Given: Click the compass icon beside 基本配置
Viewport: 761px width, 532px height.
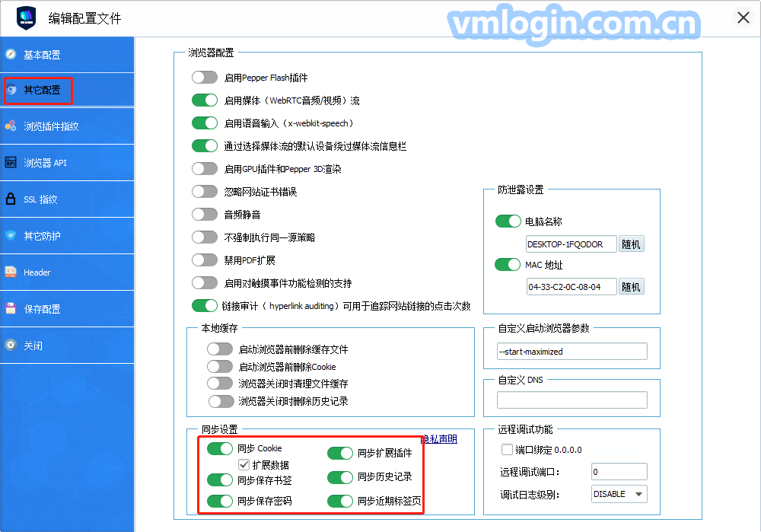Looking at the screenshot, I should (x=11, y=54).
